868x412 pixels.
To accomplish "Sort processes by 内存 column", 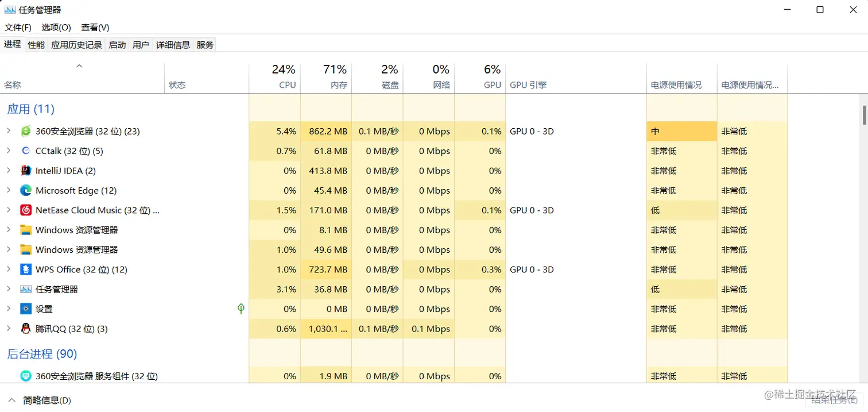I will pos(326,78).
